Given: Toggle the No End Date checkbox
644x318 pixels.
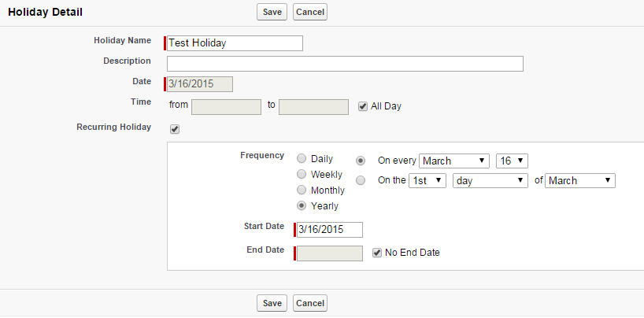Looking at the screenshot, I should click(x=377, y=253).
